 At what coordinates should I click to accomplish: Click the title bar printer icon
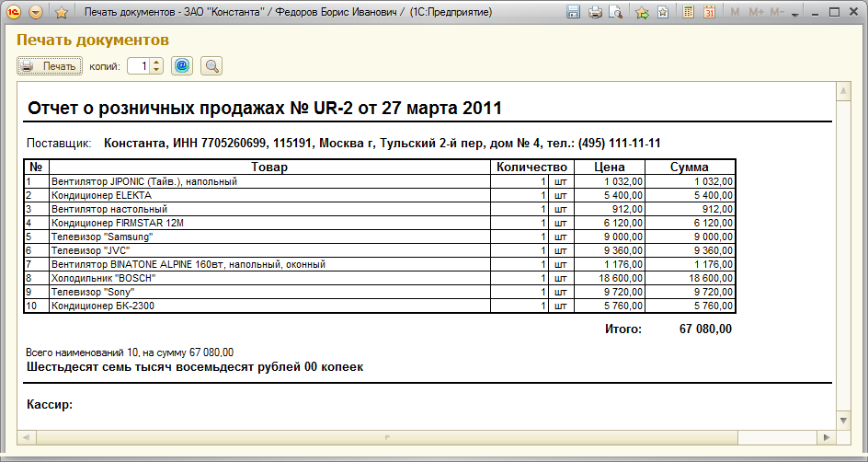tap(595, 12)
